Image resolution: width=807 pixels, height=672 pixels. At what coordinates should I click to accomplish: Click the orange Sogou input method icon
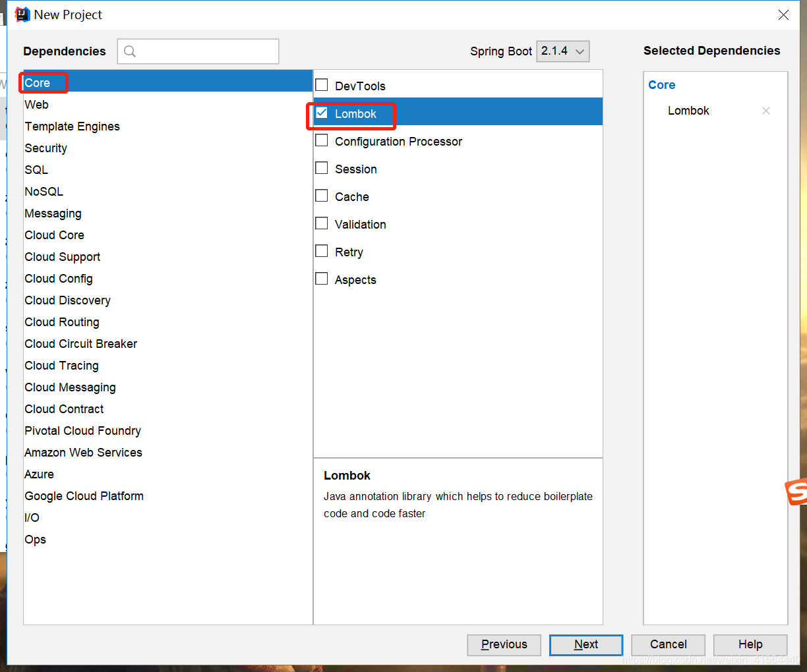coord(796,491)
